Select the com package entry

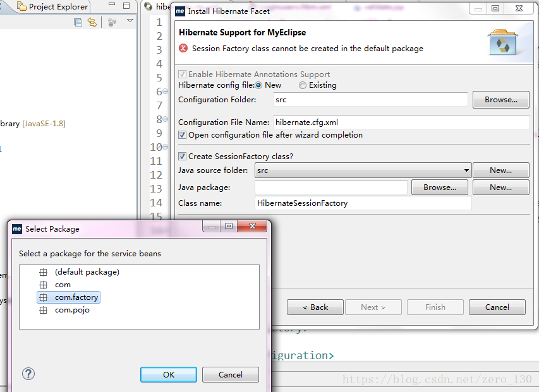(x=63, y=285)
